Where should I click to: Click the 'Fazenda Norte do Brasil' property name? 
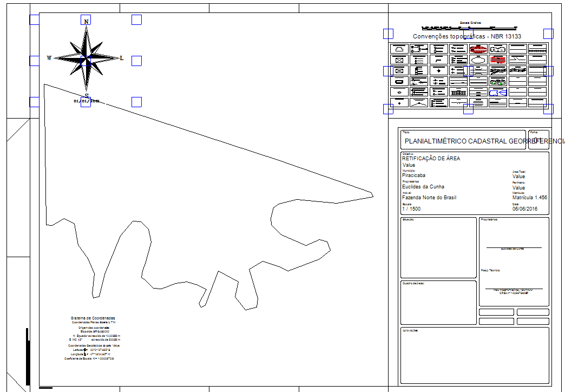(x=429, y=198)
